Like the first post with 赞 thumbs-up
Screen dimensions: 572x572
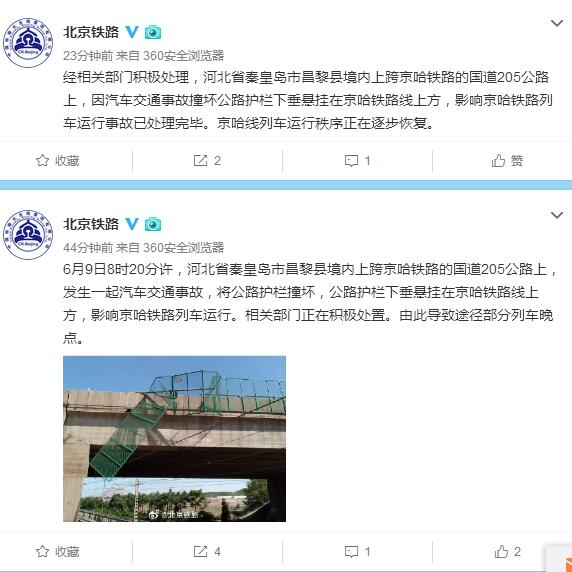click(x=507, y=161)
